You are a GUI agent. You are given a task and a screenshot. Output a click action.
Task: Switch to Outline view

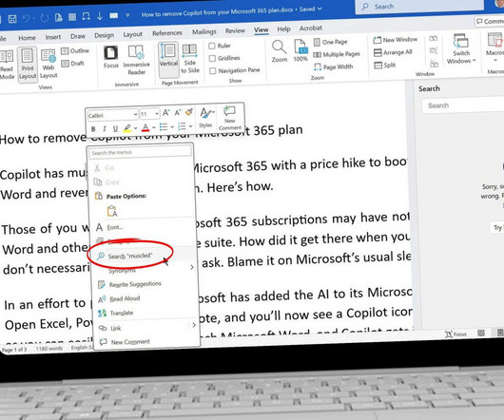tap(75, 50)
